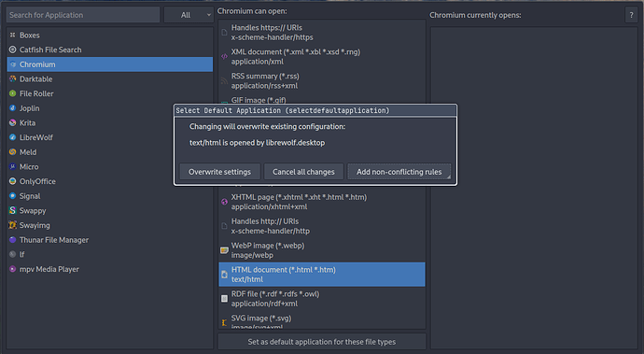This screenshot has height=354, width=644.
Task: Click the Search for Application field
Action: click(x=83, y=15)
